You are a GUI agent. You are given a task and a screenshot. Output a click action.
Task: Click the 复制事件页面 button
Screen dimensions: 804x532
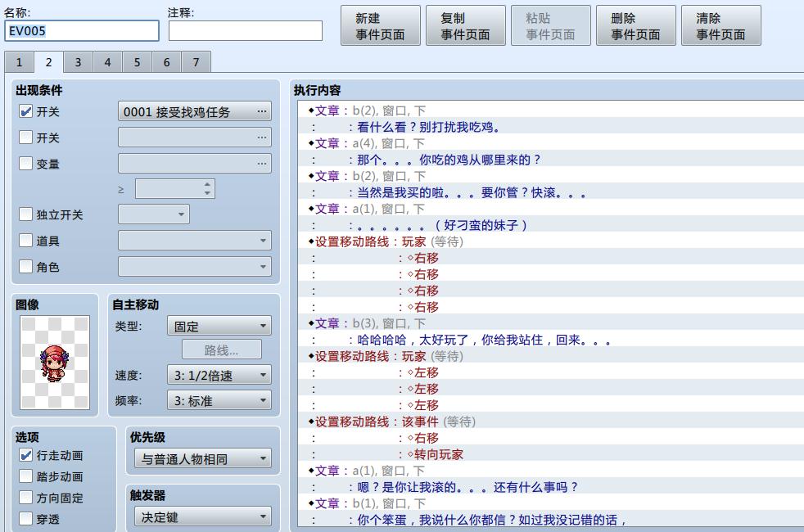click(x=466, y=25)
